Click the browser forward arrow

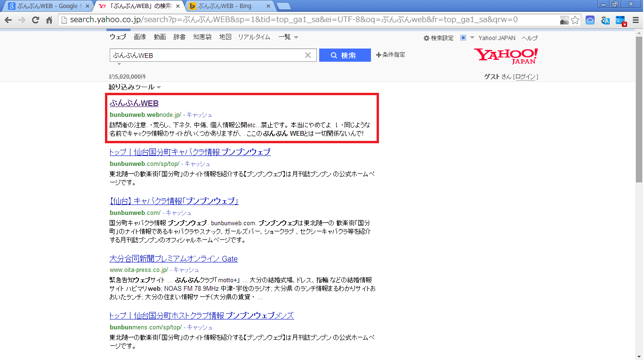tap(22, 20)
